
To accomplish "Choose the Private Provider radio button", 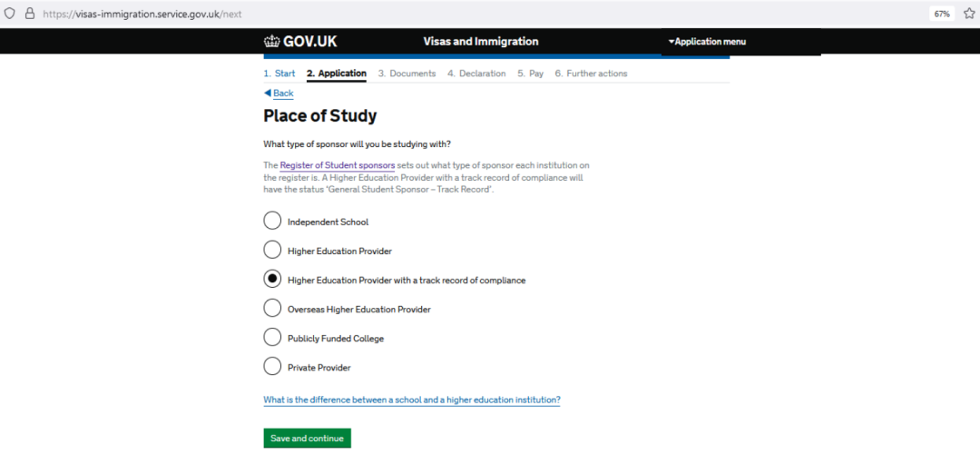I will (272, 367).
